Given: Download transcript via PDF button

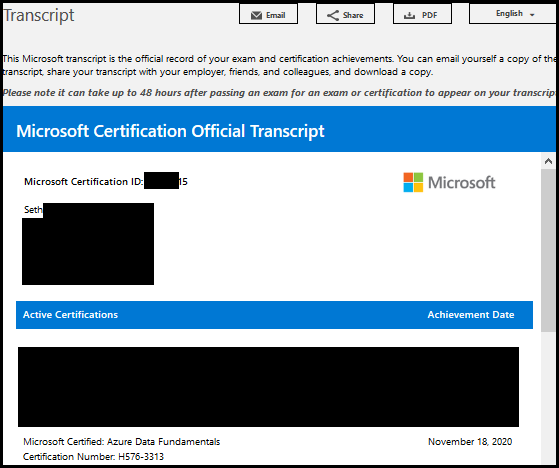Looking at the screenshot, I should pyautogui.click(x=422, y=14).
